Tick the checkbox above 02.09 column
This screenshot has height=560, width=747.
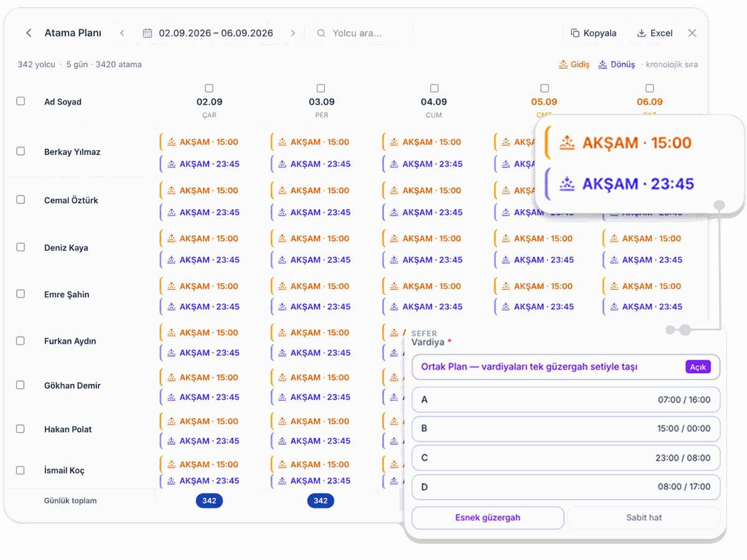(209, 88)
